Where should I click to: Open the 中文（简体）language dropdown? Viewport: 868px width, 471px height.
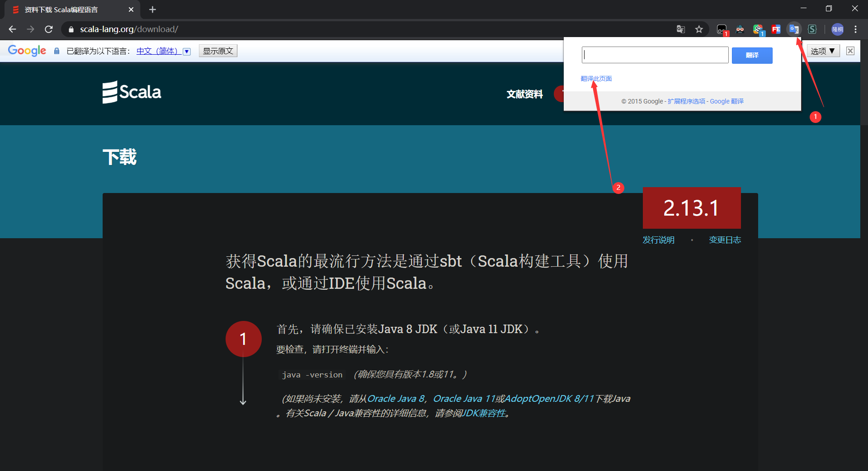click(x=163, y=51)
